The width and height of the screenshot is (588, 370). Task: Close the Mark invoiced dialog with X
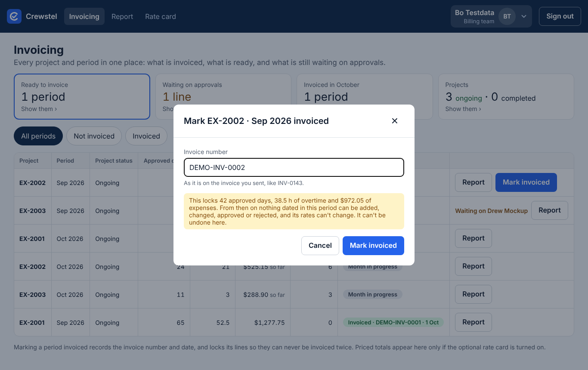(x=394, y=121)
